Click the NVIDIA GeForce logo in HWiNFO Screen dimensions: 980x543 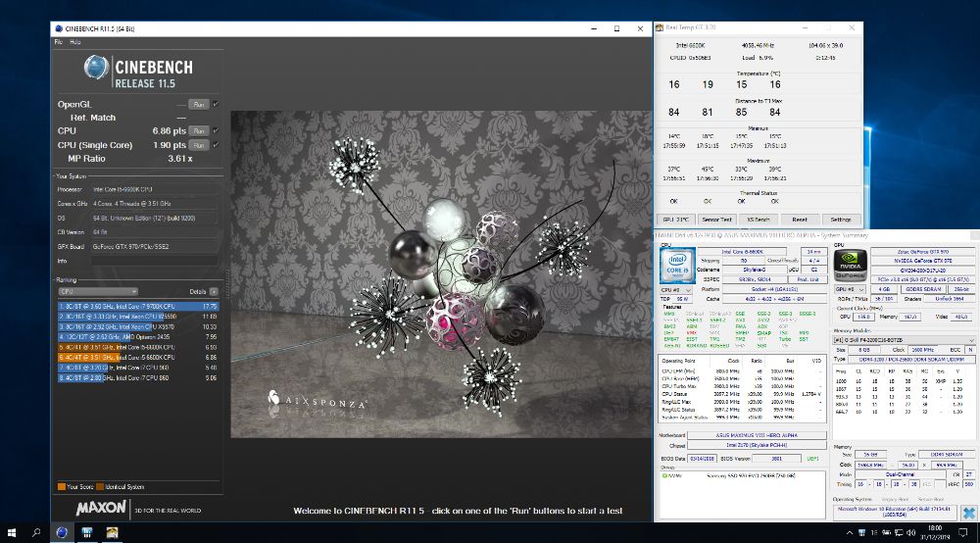tap(850, 265)
